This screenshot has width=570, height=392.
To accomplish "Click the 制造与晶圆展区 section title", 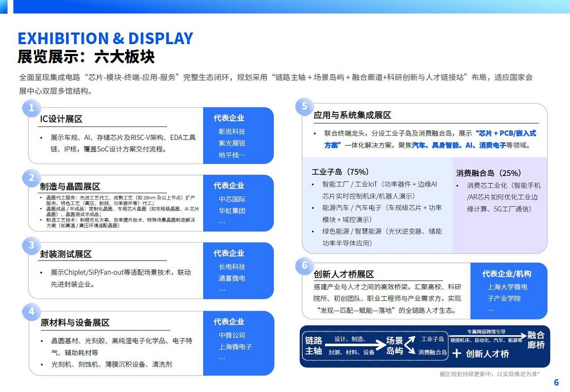I will click(70, 187).
